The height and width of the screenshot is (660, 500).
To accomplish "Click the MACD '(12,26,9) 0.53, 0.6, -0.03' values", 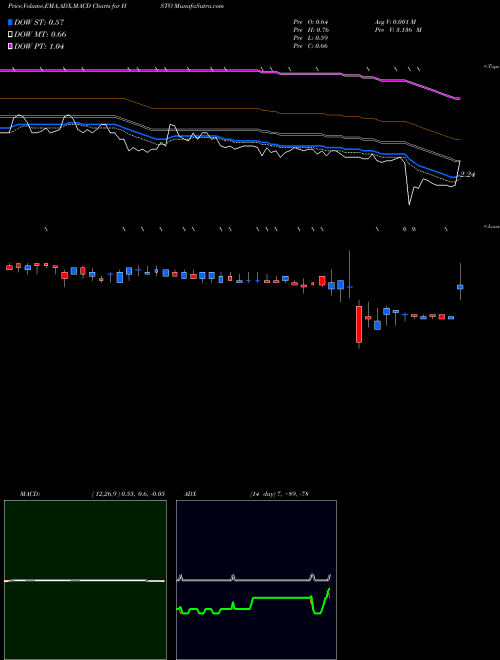I will click(x=128, y=494).
